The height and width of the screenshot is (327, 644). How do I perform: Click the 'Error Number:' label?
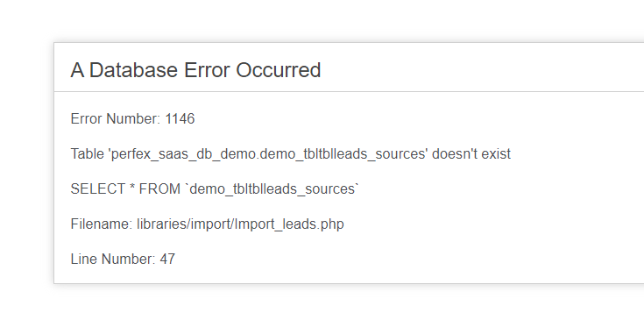pos(116,118)
